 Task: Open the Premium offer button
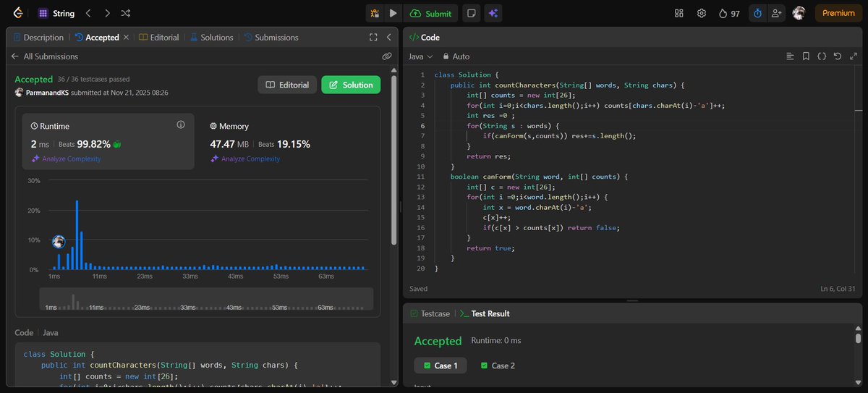[838, 13]
